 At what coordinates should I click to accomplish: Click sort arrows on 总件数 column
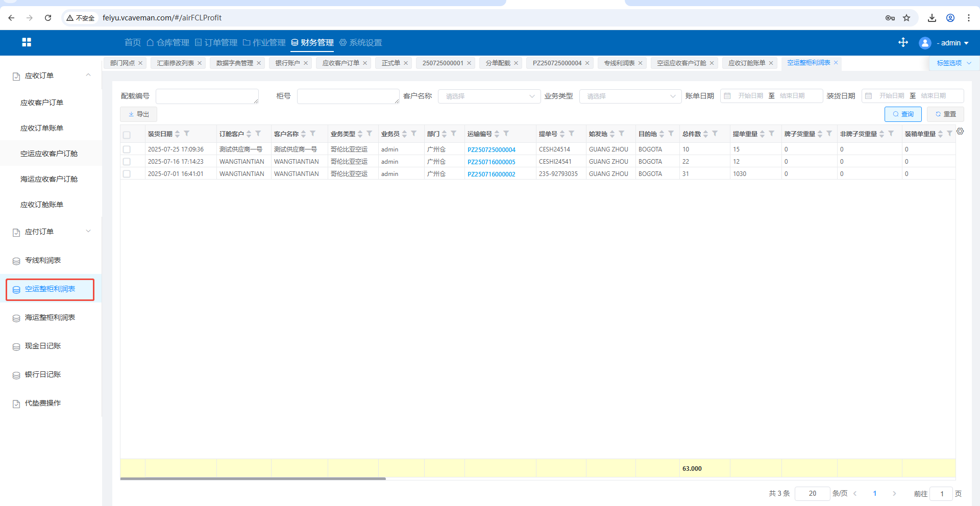(x=705, y=134)
